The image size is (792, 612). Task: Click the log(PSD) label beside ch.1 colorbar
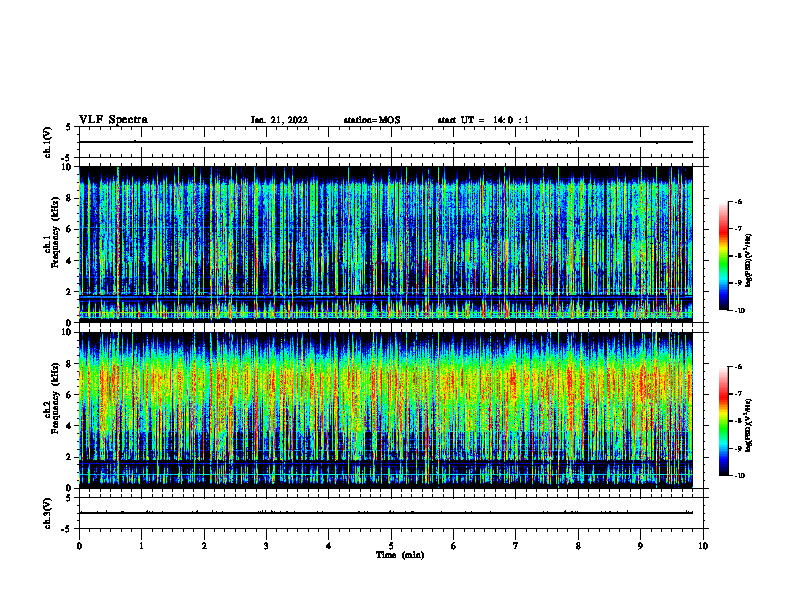tap(749, 261)
